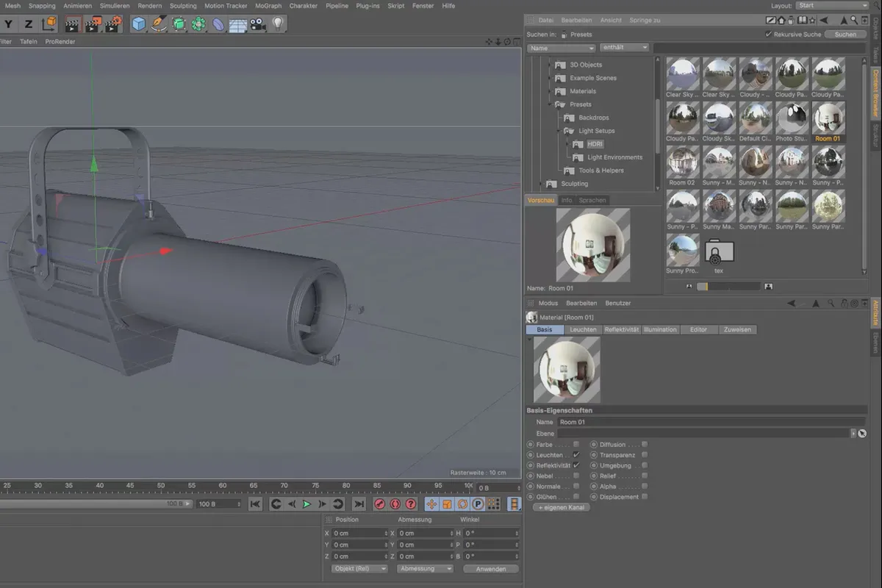This screenshot has width=882, height=588.
Task: Click the material Name input field
Action: [x=710, y=423]
